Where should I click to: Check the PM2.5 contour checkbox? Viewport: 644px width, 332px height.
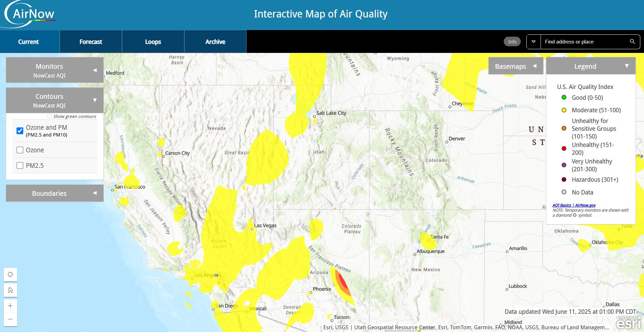pyautogui.click(x=20, y=165)
